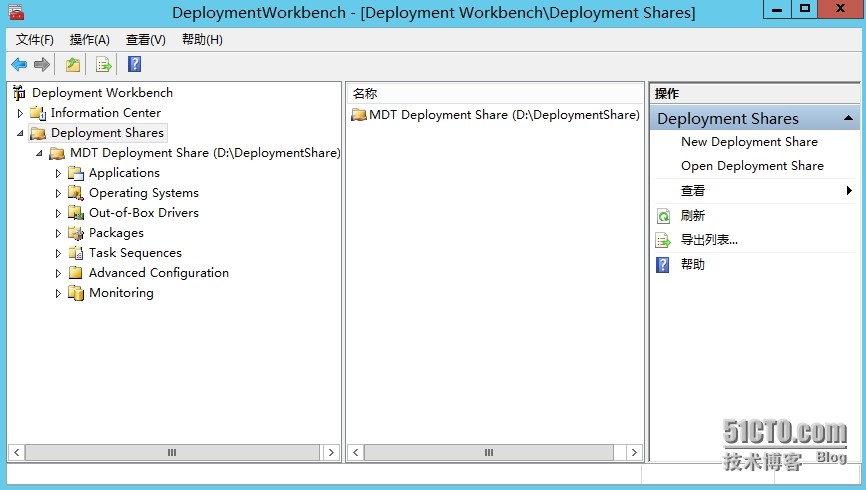This screenshot has width=866, height=490.
Task: Open the 查看 submenu arrow in actions
Action: [x=849, y=191]
